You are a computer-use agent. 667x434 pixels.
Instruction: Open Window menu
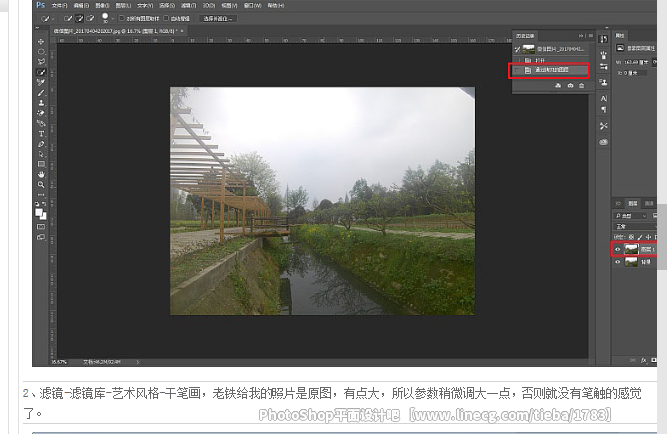pos(252,6)
